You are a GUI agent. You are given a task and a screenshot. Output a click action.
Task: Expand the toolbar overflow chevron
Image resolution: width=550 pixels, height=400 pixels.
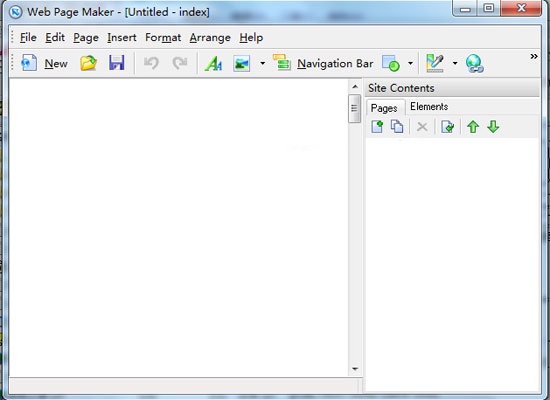tap(534, 56)
